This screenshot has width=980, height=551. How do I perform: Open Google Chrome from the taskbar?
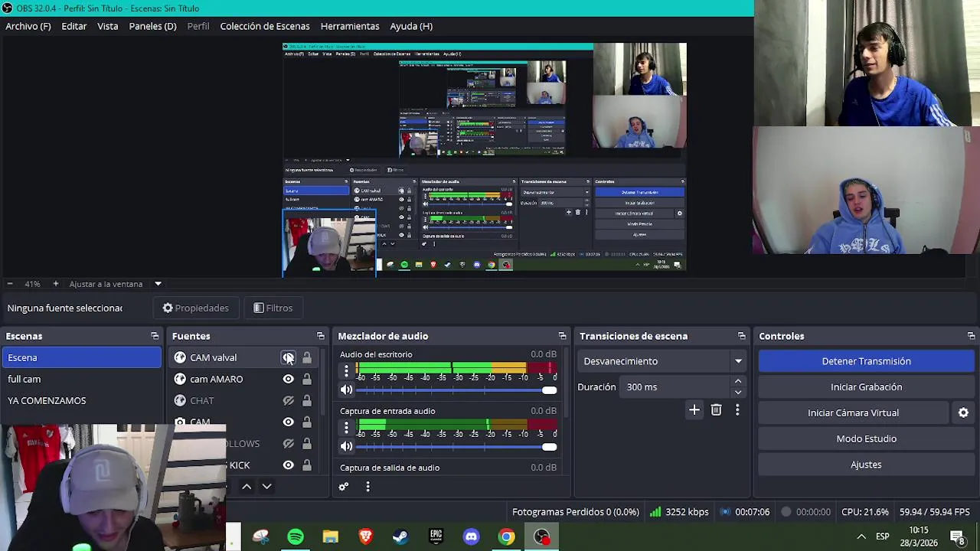506,536
